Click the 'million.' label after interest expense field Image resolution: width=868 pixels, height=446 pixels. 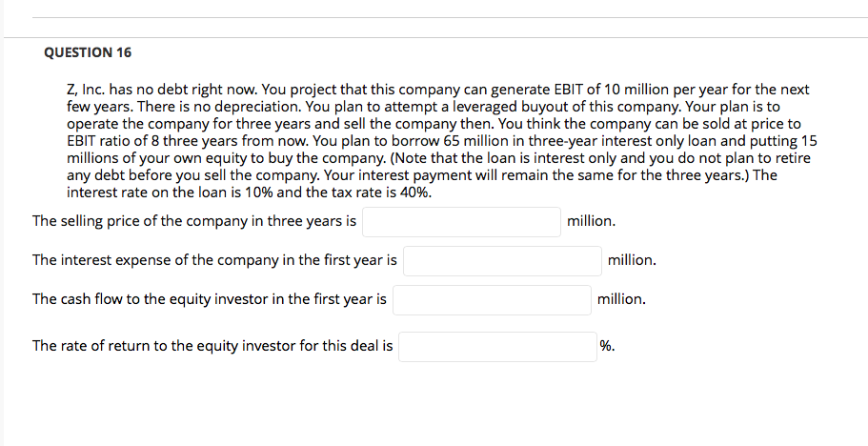[632, 259]
